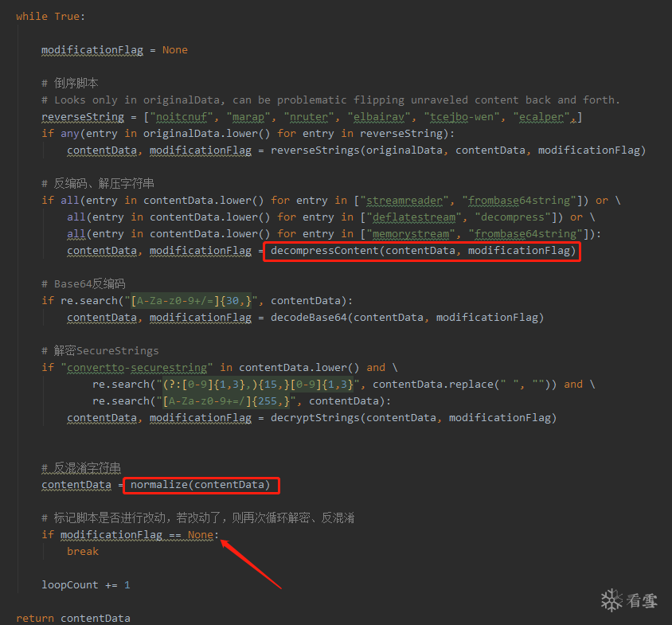The height and width of the screenshot is (625, 672).
Task: Click comment starting 'Looks only in originalData'
Action: (x=331, y=100)
